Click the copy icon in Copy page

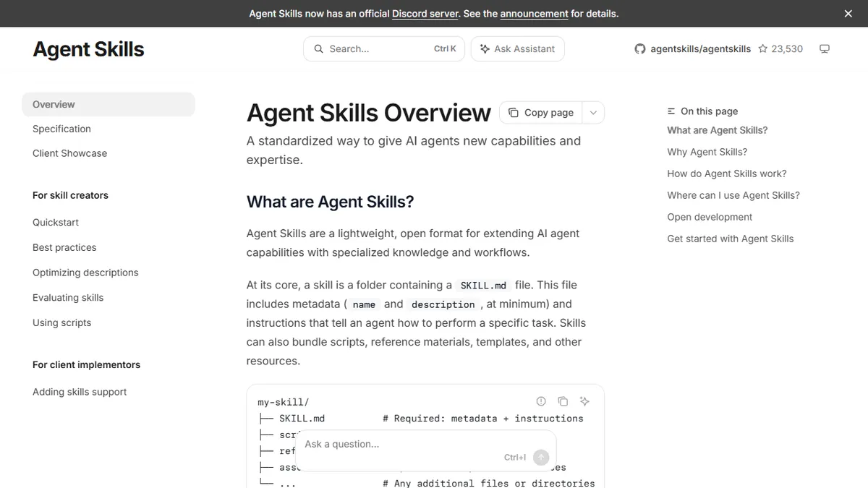(514, 113)
